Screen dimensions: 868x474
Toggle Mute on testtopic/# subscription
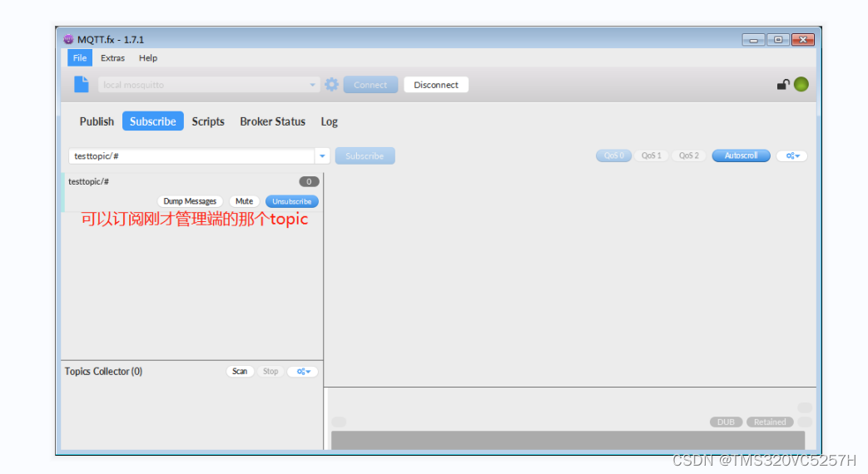point(244,201)
